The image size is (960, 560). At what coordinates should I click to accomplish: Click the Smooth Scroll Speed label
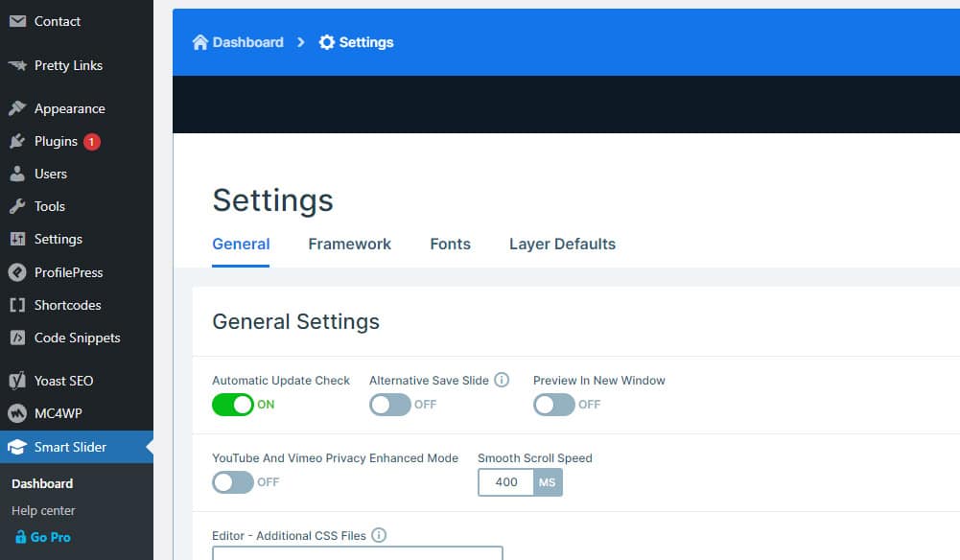click(535, 457)
